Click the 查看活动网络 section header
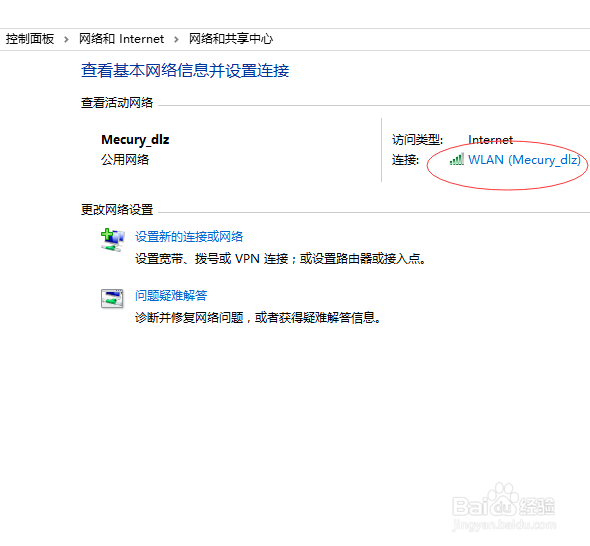 click(x=117, y=103)
